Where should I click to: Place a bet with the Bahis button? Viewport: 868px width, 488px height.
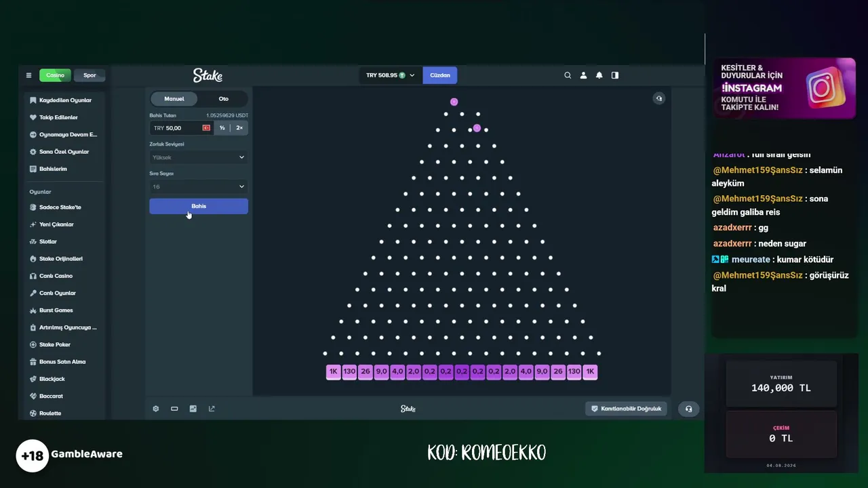tap(199, 206)
